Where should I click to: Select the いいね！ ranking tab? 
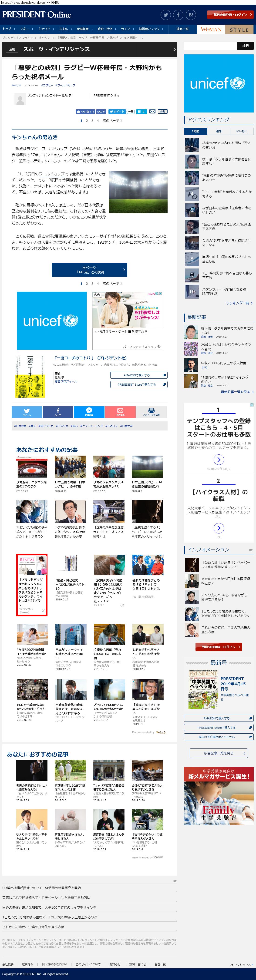[242, 131]
